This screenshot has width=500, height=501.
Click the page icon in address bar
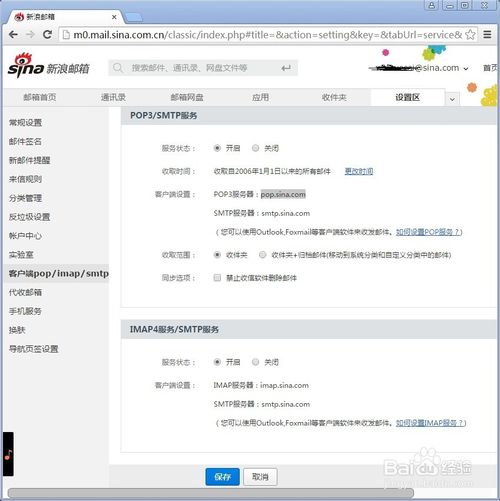(66, 35)
